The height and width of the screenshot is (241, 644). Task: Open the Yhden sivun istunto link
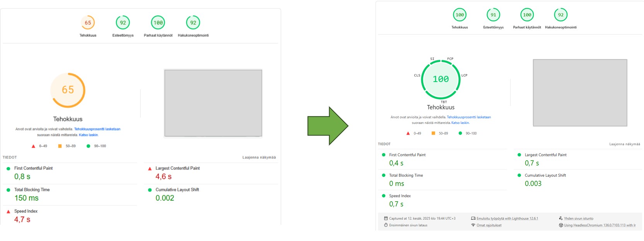tap(579, 219)
